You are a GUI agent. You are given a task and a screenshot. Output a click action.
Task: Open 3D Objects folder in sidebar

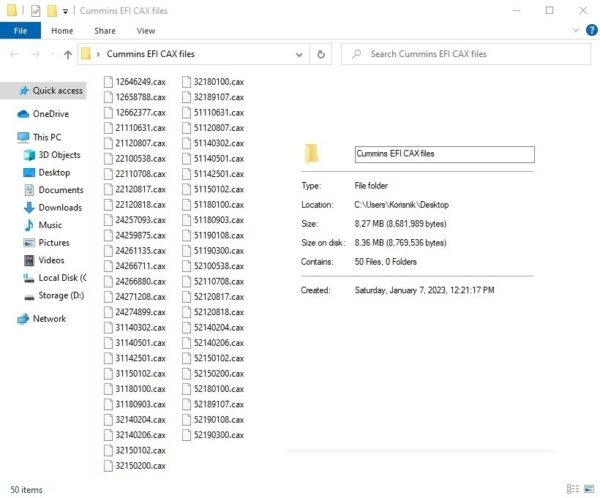pos(52,155)
